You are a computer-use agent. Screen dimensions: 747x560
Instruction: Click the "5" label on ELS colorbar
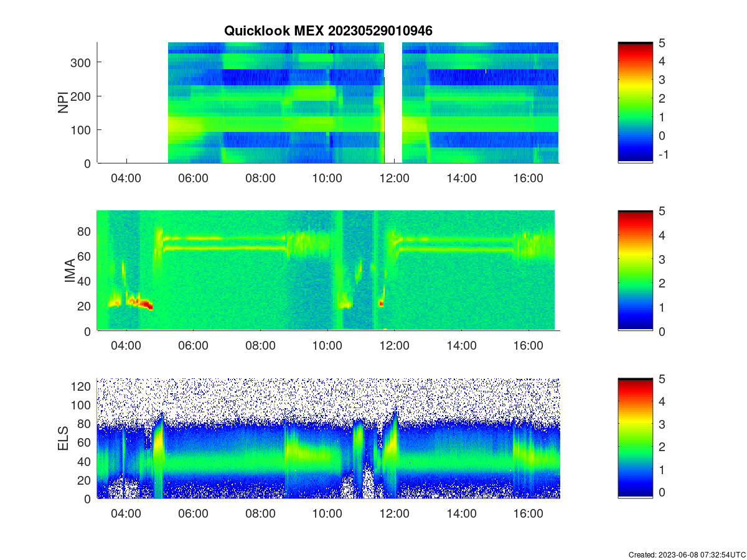[x=662, y=379]
